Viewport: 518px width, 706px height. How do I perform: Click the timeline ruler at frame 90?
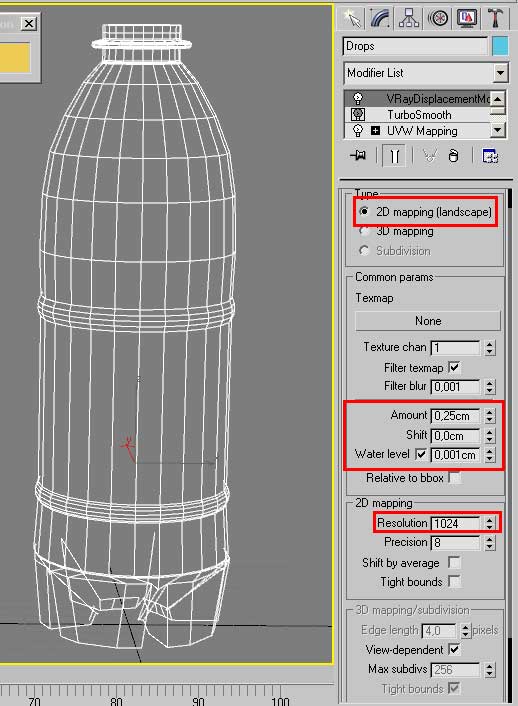198,696
